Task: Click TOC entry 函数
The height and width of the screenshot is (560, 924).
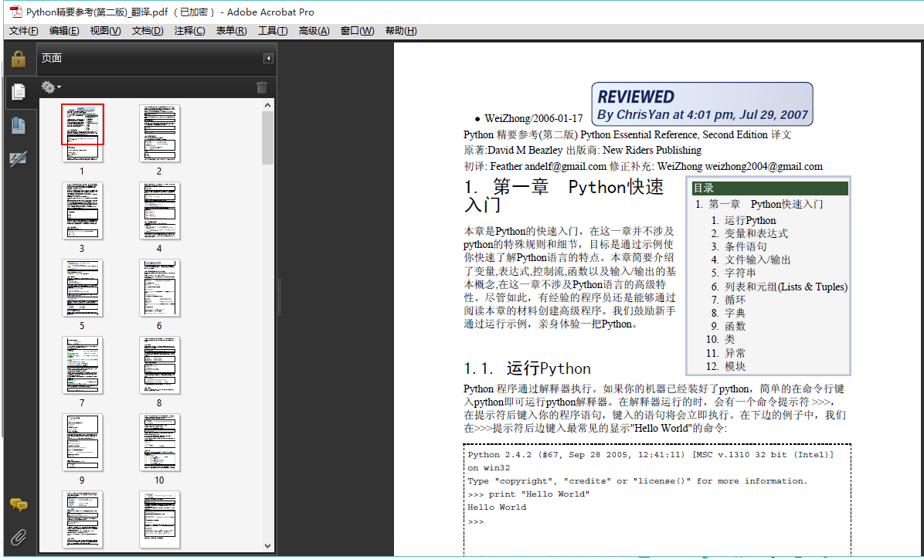Action: (735, 326)
